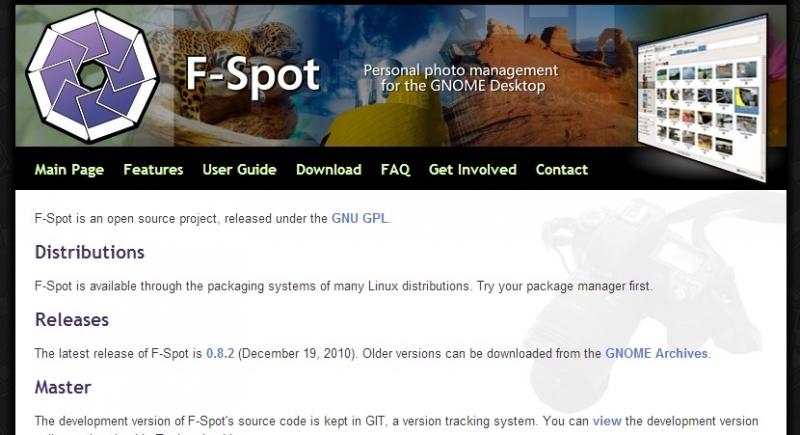Open the GNOME Archives link
The image size is (800, 435).
pyautogui.click(x=657, y=354)
